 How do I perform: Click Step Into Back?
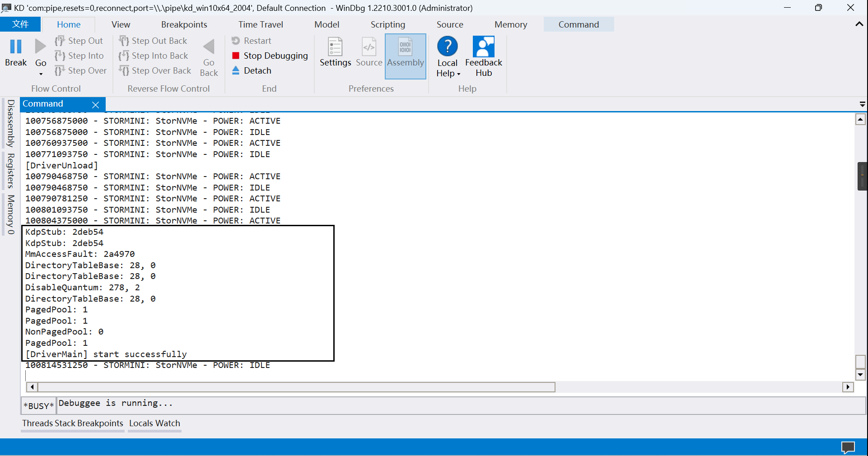pyautogui.click(x=154, y=56)
